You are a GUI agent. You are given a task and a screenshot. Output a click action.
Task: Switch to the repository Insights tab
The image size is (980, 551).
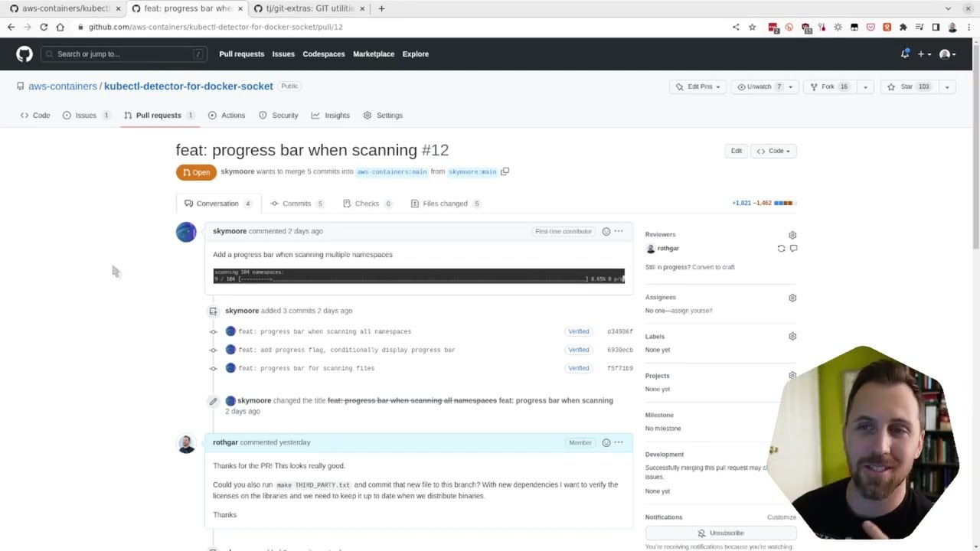click(x=330, y=116)
